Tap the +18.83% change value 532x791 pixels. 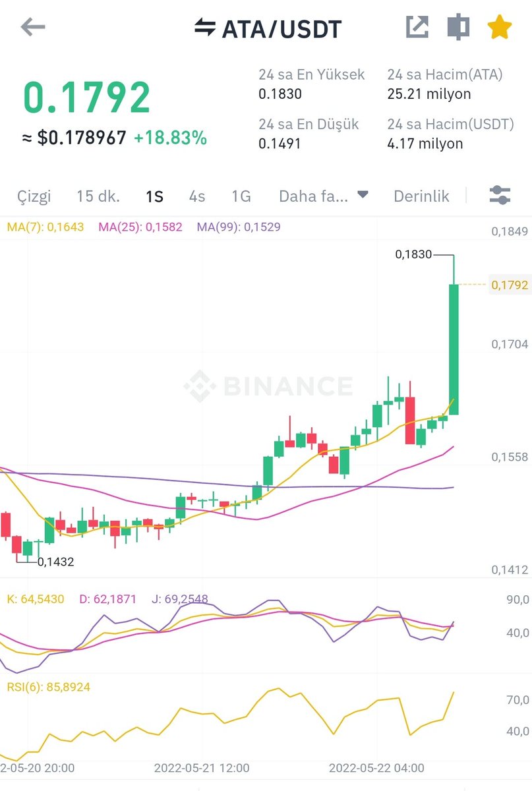click(170, 138)
